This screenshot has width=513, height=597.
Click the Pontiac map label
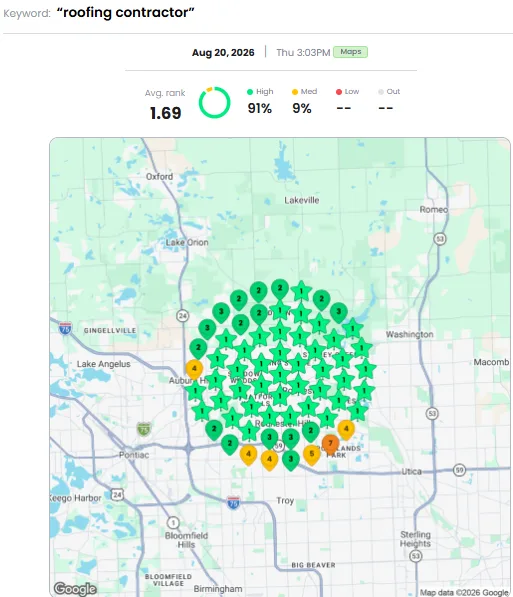pos(134,455)
